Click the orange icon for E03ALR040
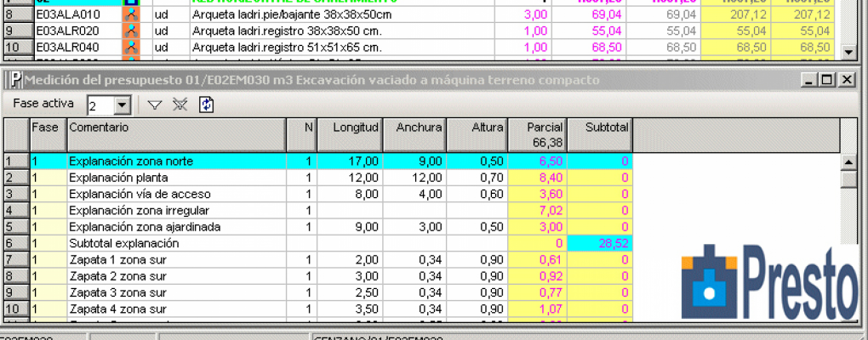868x340 pixels. tap(130, 47)
